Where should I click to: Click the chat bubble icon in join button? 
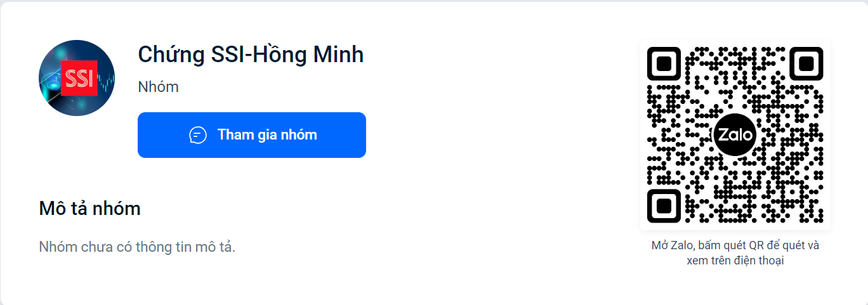(198, 135)
